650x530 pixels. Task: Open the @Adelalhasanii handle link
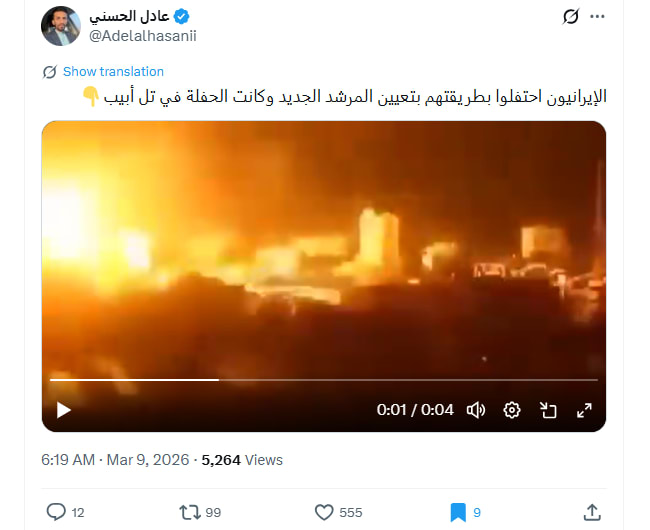[143, 36]
